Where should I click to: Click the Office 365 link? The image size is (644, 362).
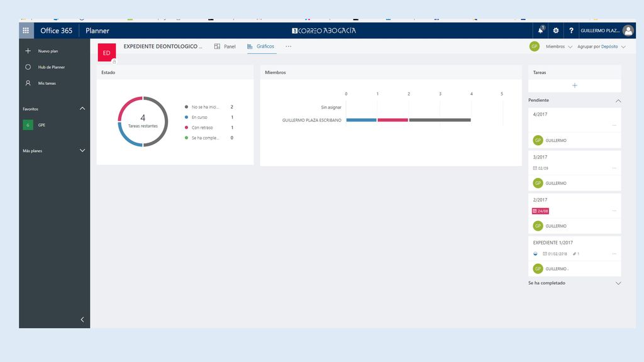click(x=56, y=30)
